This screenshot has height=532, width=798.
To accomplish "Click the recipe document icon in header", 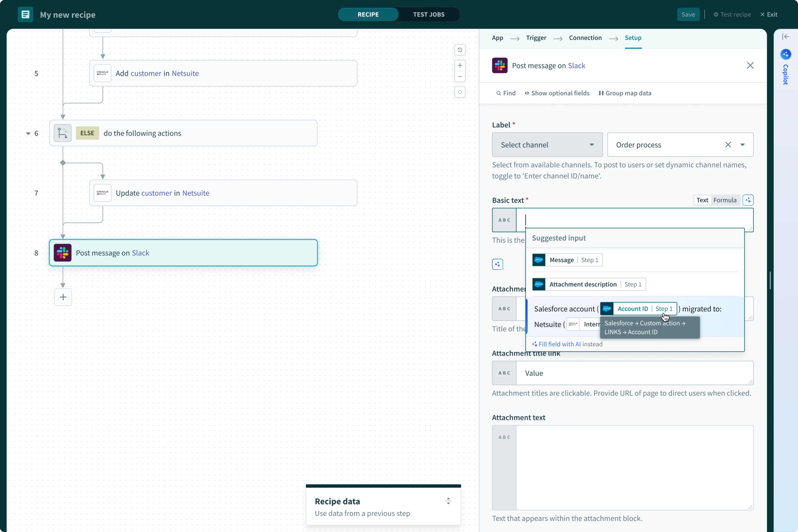I will pyautogui.click(x=26, y=15).
